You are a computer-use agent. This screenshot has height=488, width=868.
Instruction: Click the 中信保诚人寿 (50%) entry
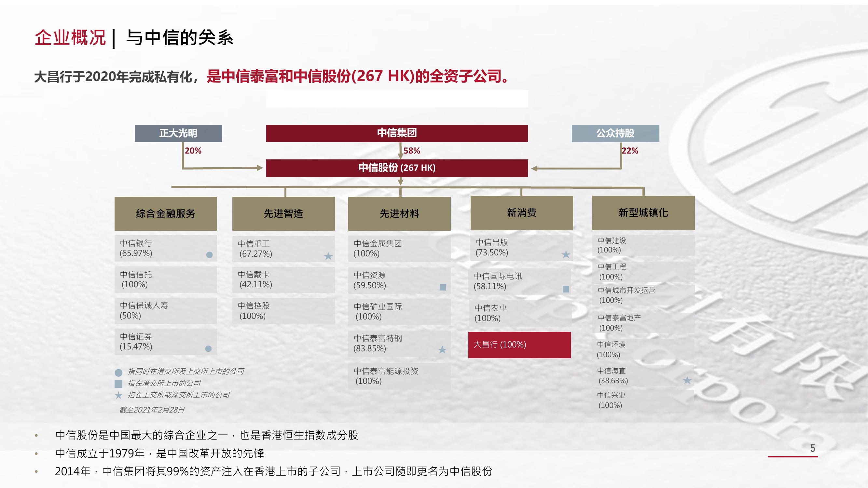point(165,310)
